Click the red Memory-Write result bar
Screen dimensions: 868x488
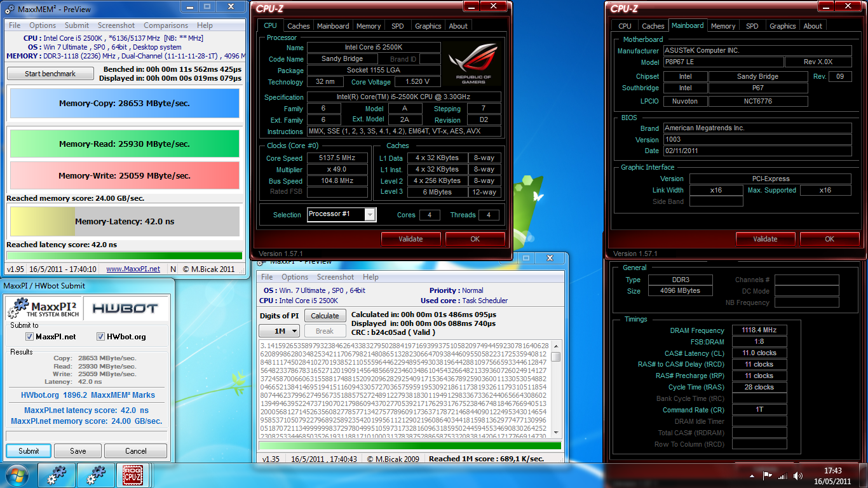(125, 175)
